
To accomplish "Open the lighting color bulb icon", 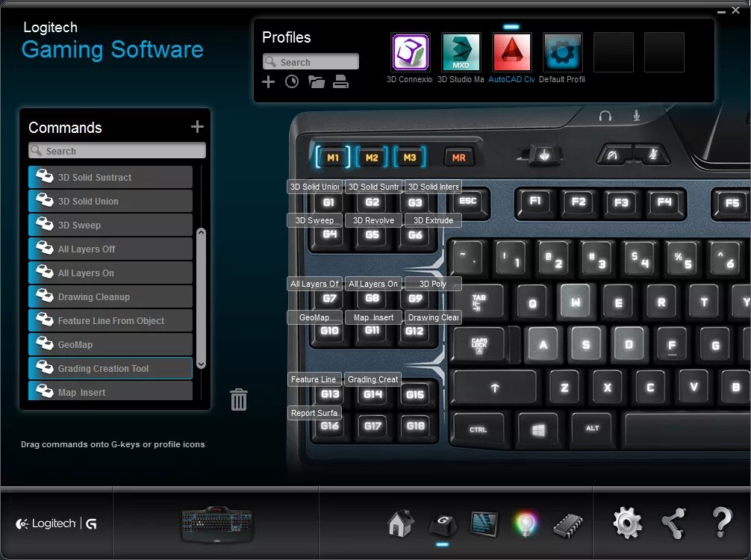I will tap(526, 524).
